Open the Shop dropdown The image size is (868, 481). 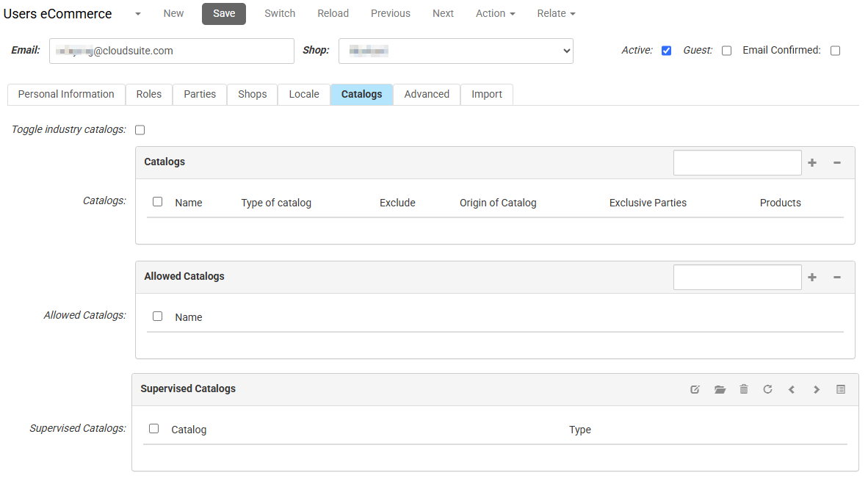point(455,51)
